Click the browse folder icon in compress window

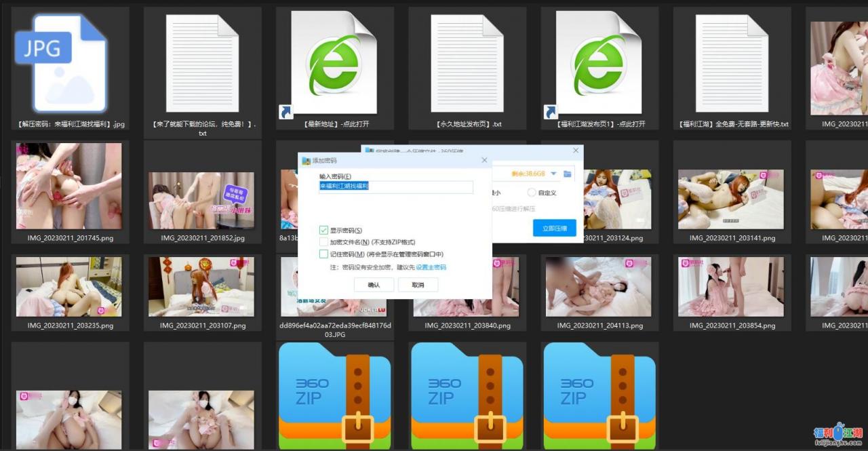(x=568, y=174)
